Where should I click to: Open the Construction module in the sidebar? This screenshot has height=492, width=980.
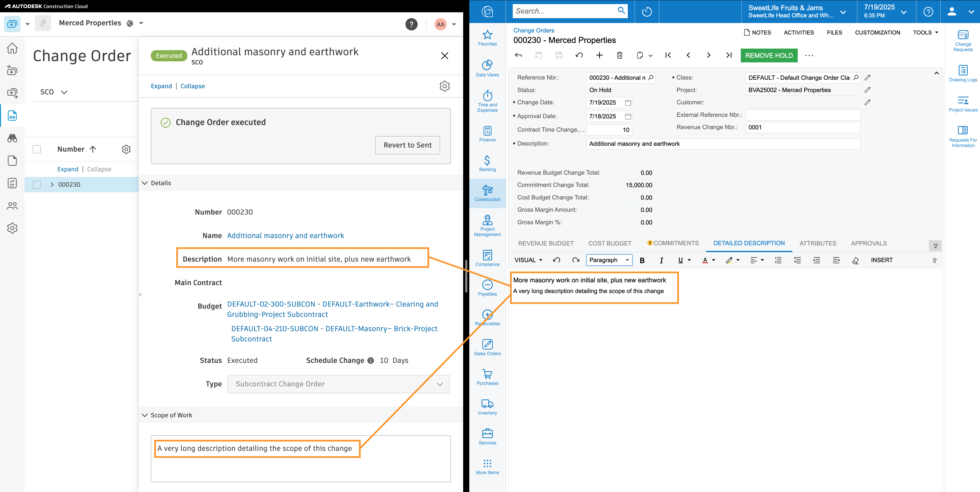click(x=487, y=193)
